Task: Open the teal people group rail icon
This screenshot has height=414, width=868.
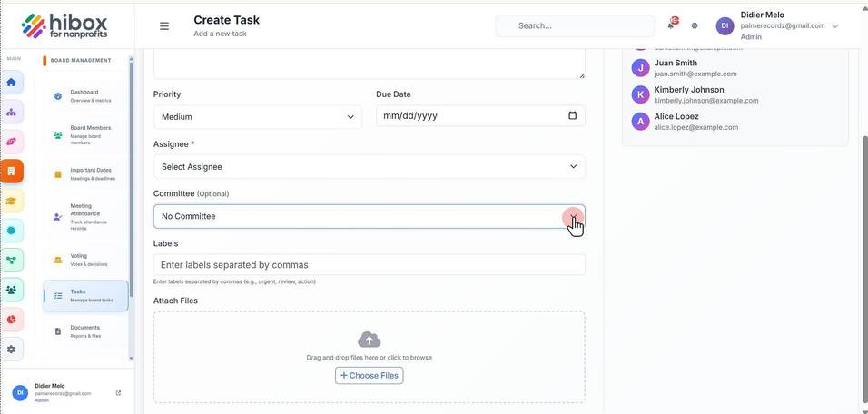Action: (x=11, y=290)
